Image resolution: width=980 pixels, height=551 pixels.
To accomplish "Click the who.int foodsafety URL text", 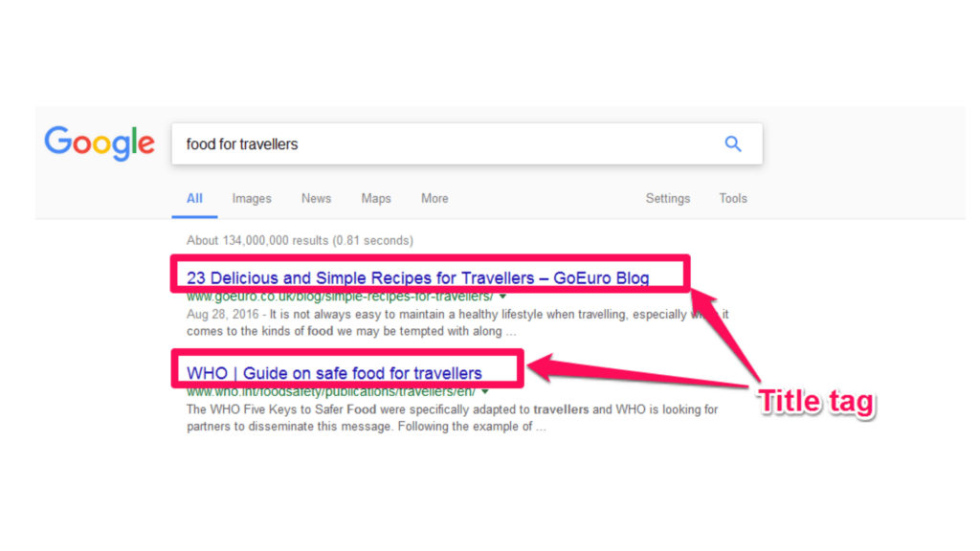I will pyautogui.click(x=325, y=390).
